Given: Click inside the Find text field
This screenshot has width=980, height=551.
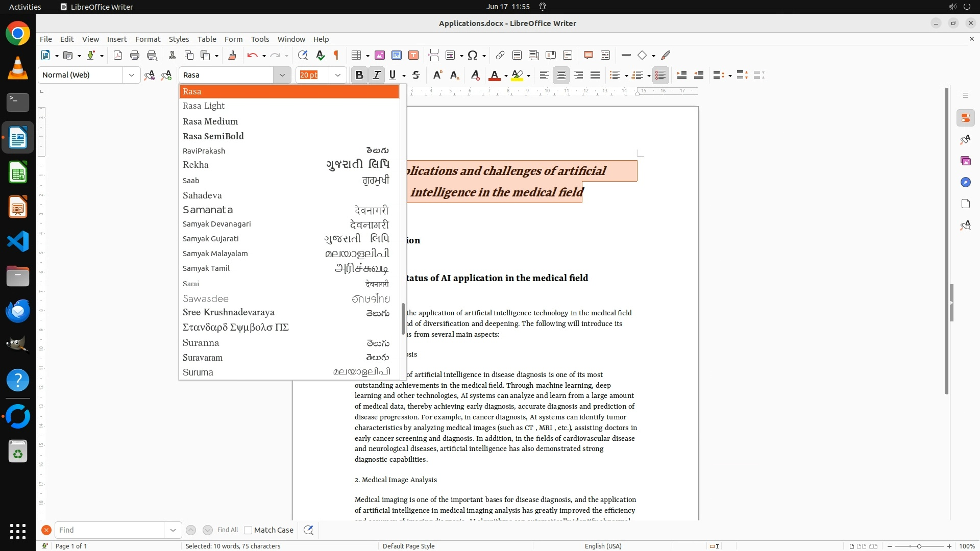Looking at the screenshot, I should [109, 530].
